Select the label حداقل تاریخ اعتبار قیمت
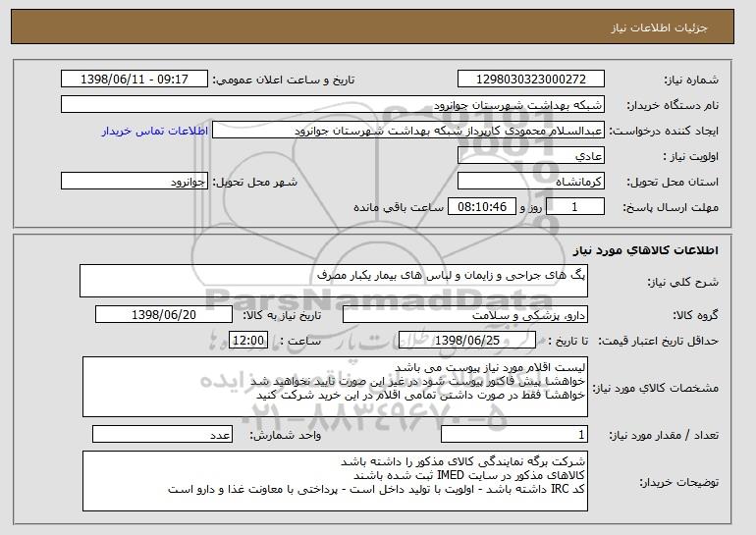Screen dimensions: 756x535 [x=659, y=341]
